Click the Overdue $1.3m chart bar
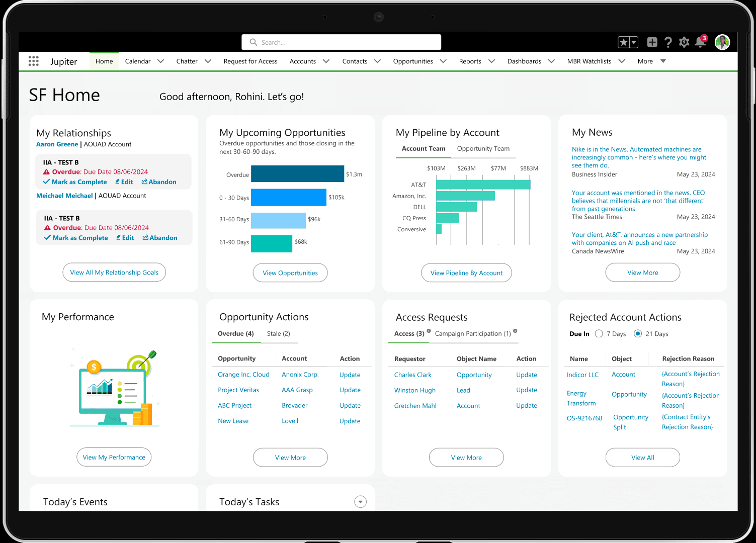 point(298,174)
